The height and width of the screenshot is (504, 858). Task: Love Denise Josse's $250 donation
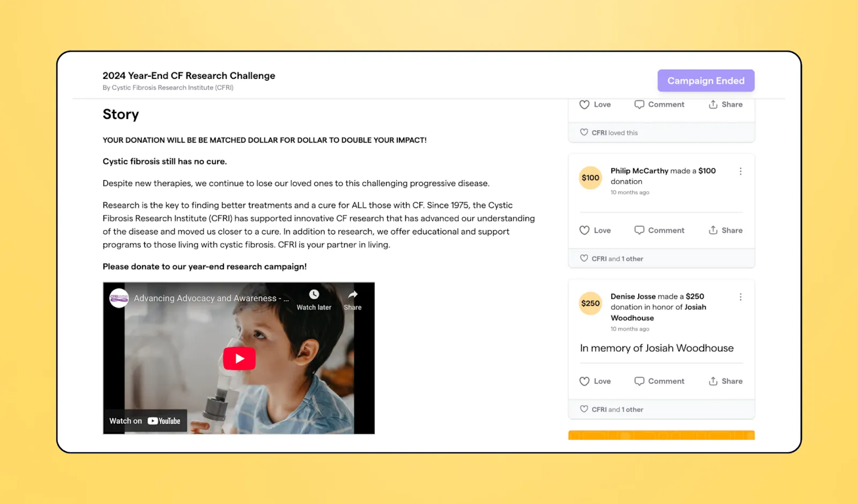point(595,381)
